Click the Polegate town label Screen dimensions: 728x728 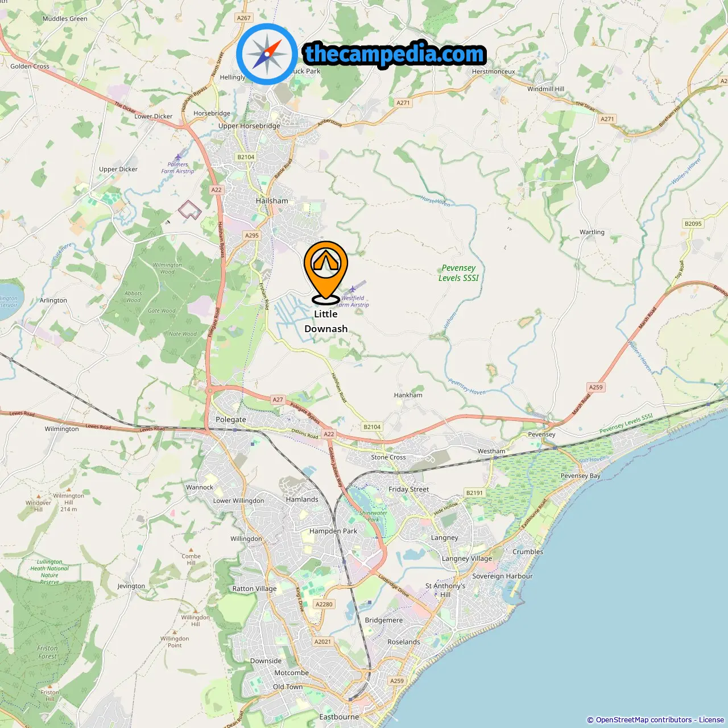231,420
